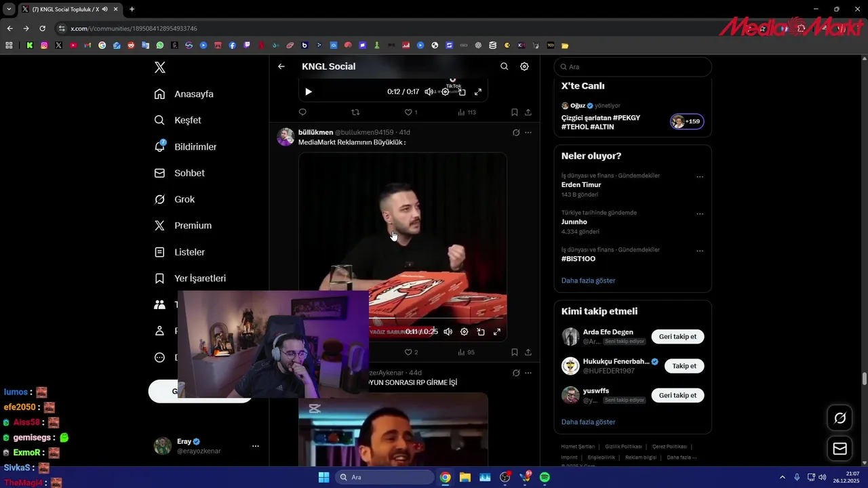Follow back yuswffs
Screen dimensions: 868x488
pyautogui.click(x=677, y=395)
